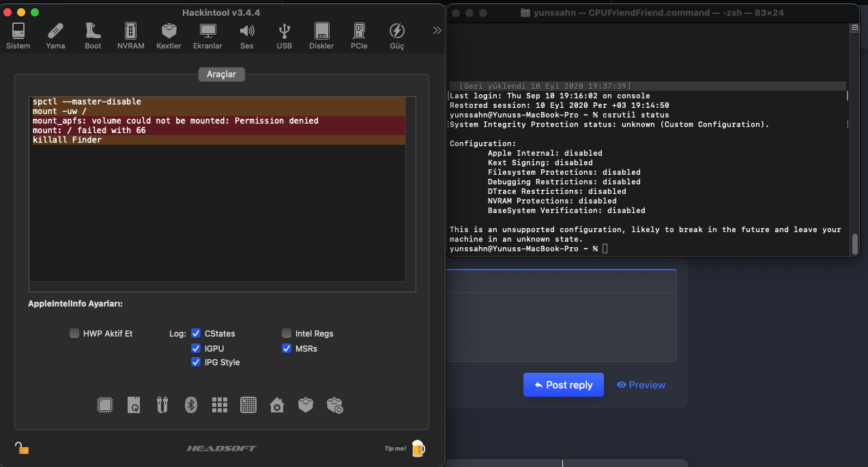
Task: Select the 'killall Finder' log line
Action: click(219, 140)
